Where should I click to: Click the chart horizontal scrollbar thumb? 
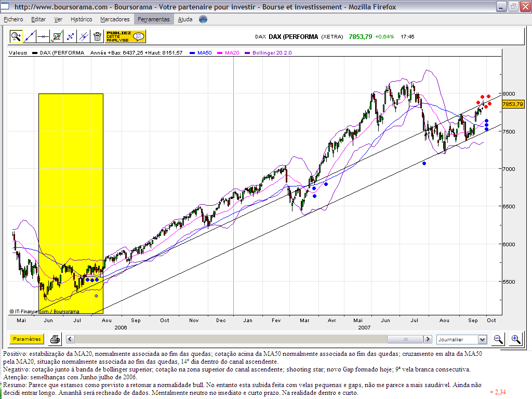pyautogui.click(x=405, y=339)
